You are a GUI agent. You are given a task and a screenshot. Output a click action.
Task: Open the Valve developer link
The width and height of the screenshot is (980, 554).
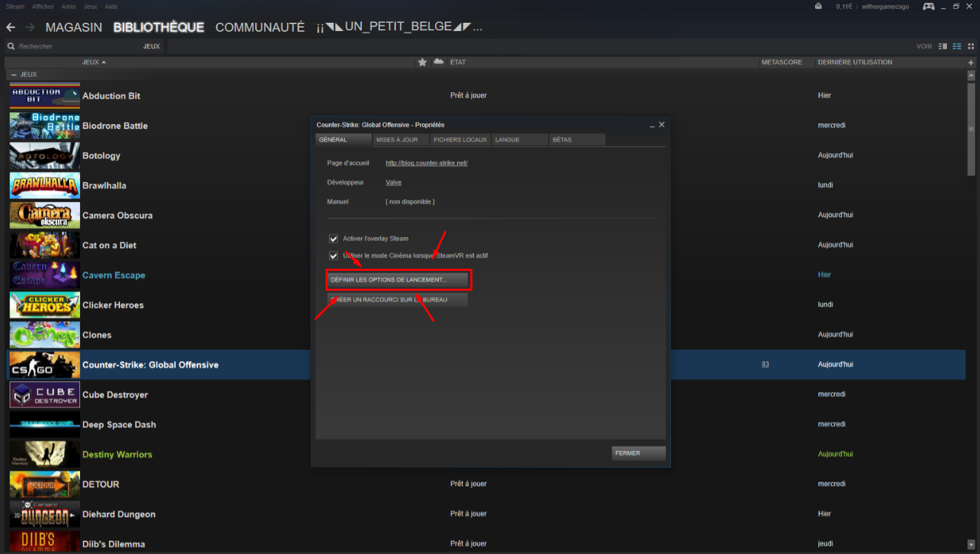[393, 183]
